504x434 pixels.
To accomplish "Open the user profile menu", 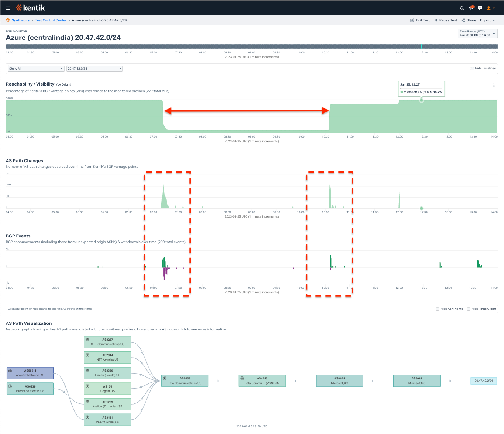I will click(x=491, y=8).
